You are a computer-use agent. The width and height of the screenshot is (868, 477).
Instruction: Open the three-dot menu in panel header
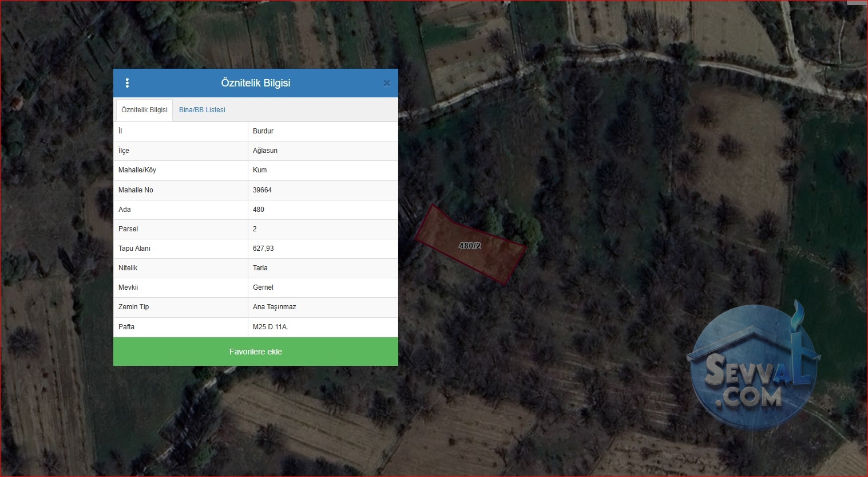(127, 83)
